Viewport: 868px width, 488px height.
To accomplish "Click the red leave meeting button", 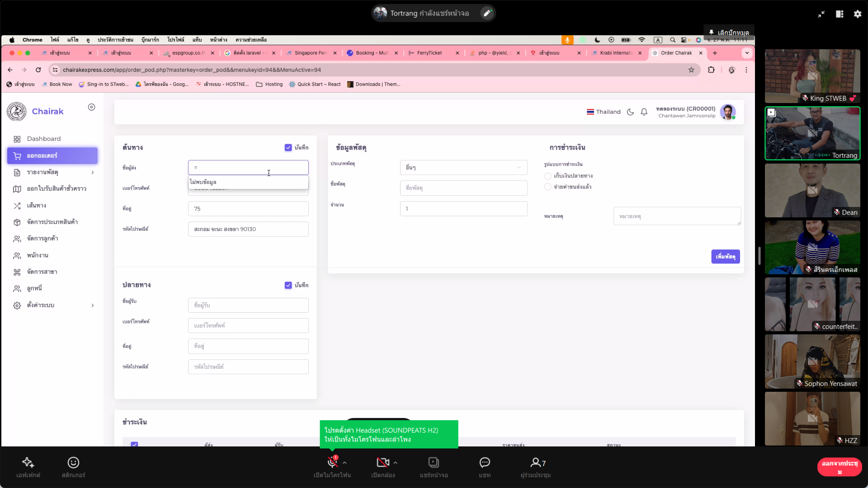I will [x=839, y=467].
